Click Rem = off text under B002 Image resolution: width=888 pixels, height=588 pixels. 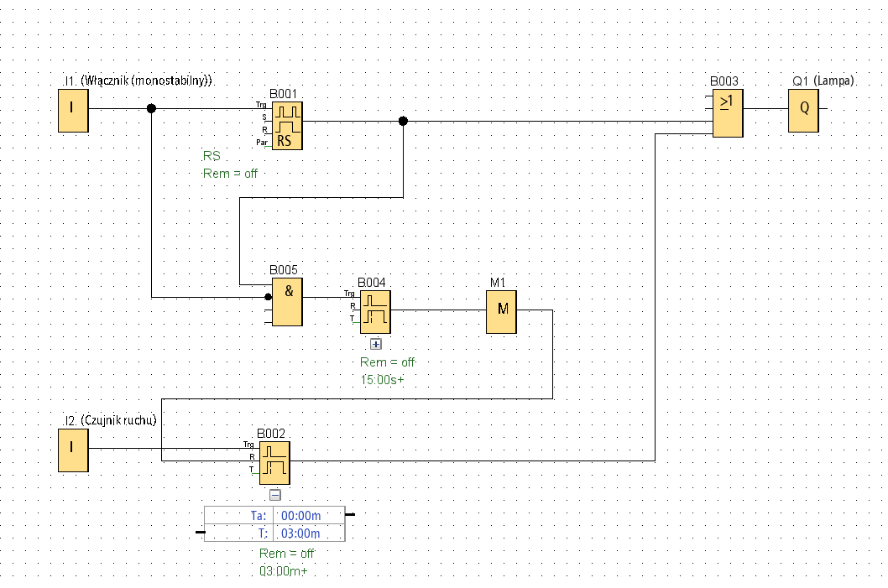coord(286,554)
